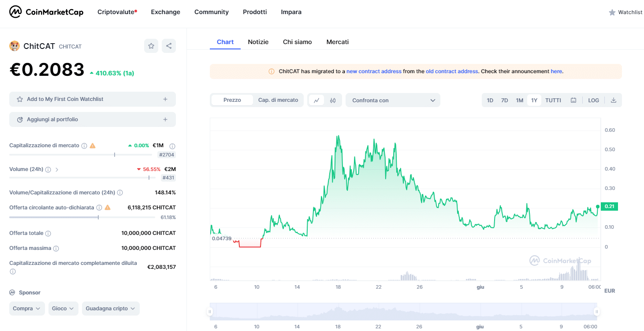Expand the Guadagna cripto dropdown
644x331 pixels.
[111, 309]
